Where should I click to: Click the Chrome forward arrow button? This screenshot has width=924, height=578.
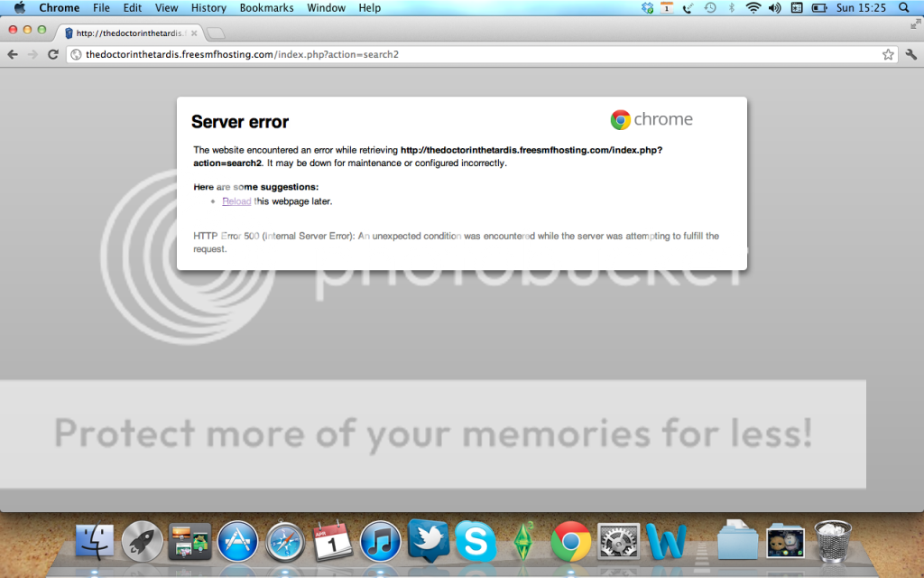[x=32, y=54]
